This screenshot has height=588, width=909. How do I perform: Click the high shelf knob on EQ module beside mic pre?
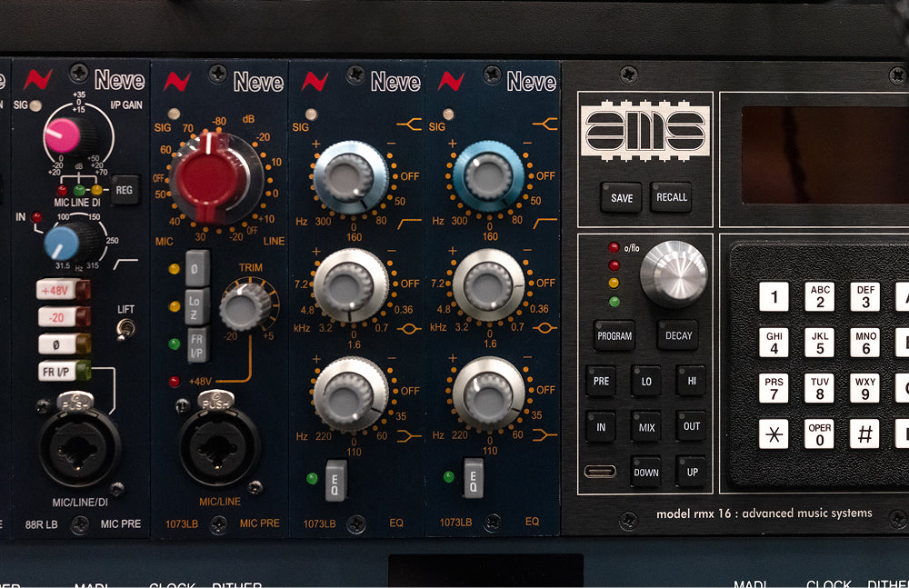(x=350, y=177)
